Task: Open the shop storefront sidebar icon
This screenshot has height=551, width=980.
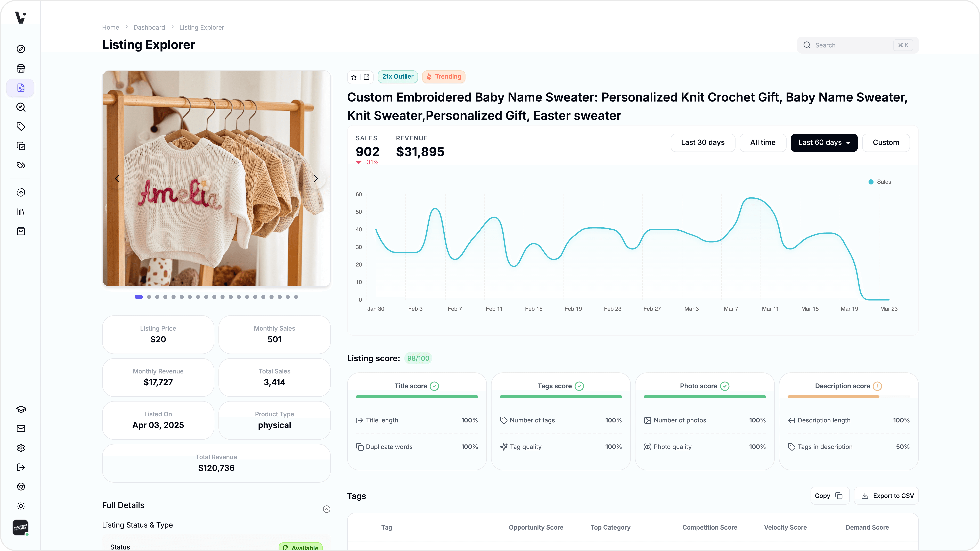Action: pos(21,68)
